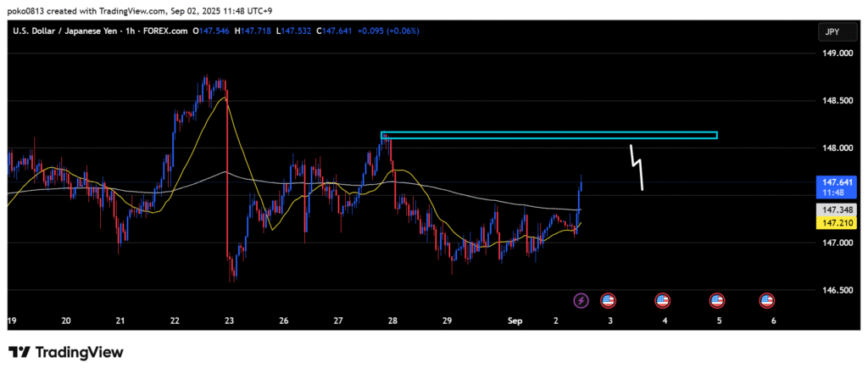Open the US flag event near Sep 4
868x374 pixels.
click(663, 300)
